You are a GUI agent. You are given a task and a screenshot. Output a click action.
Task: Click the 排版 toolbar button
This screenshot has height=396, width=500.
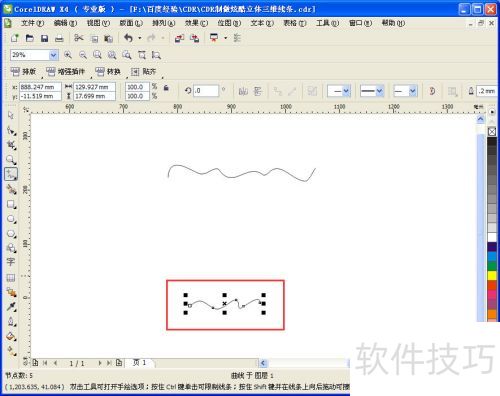[23, 71]
